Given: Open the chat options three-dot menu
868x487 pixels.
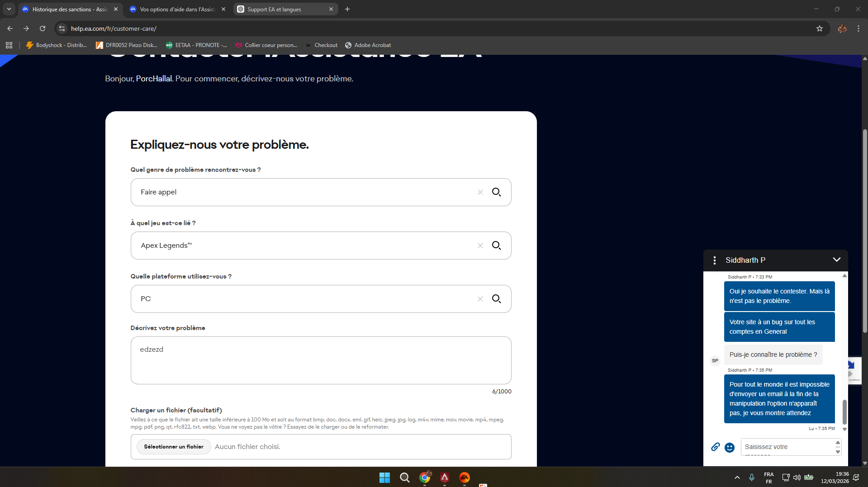Looking at the screenshot, I should coord(715,260).
